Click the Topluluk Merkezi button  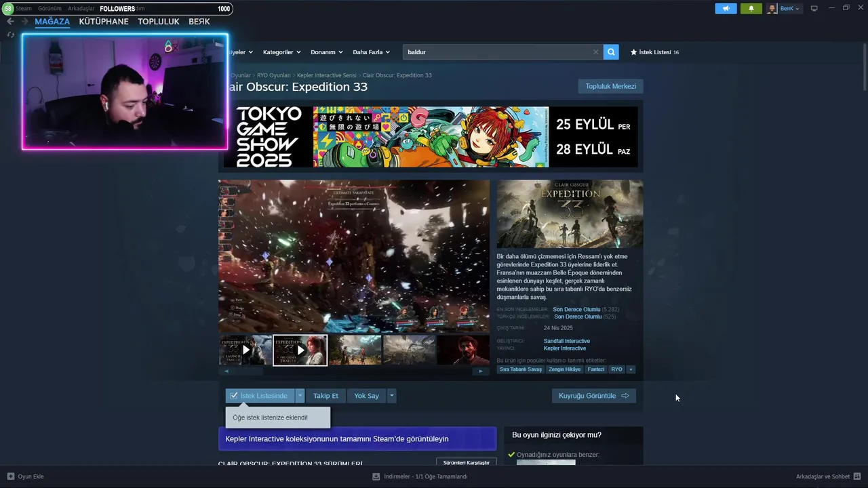click(610, 86)
